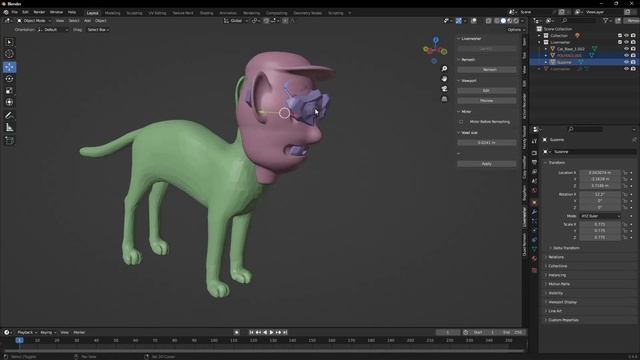Click the viewport zoom magnifier icon
640x360 pixels.
point(444,69)
